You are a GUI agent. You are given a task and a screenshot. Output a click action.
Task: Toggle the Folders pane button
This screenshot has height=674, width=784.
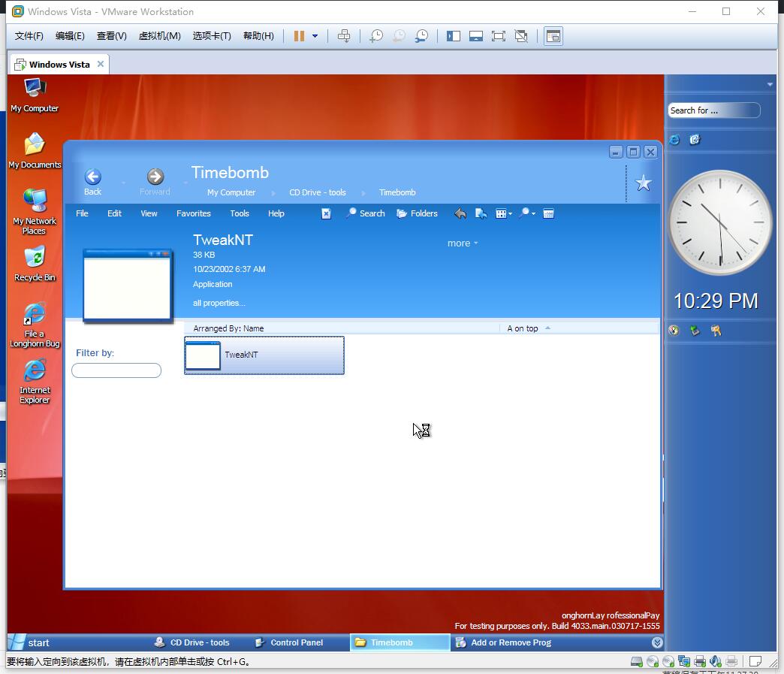point(417,213)
